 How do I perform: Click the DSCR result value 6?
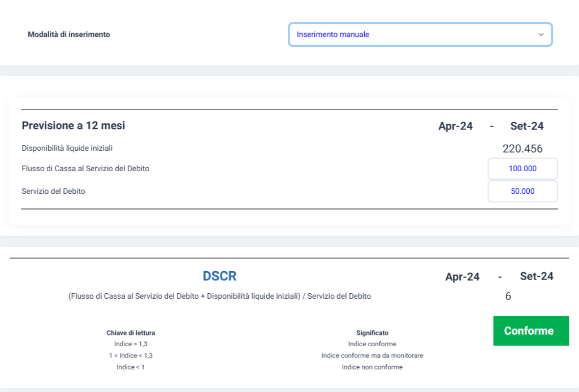(508, 296)
